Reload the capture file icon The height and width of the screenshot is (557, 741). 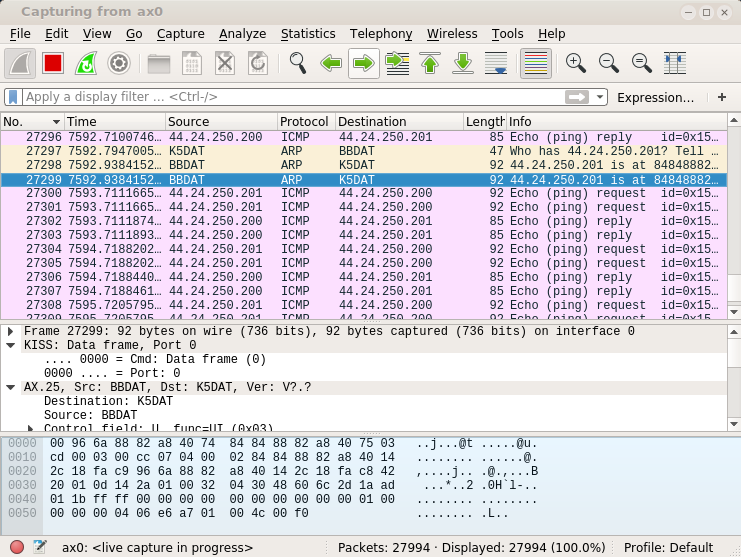tap(258, 63)
